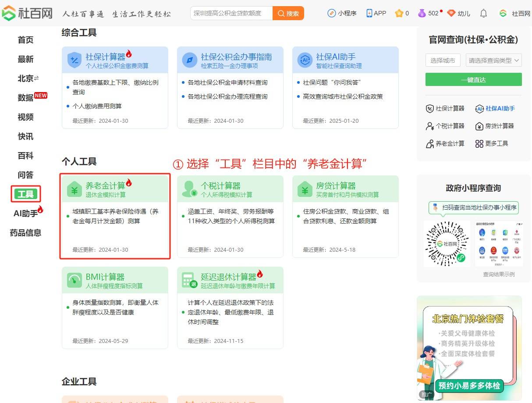Select 工具 in left navigation
The height and width of the screenshot is (403, 532).
point(26,194)
